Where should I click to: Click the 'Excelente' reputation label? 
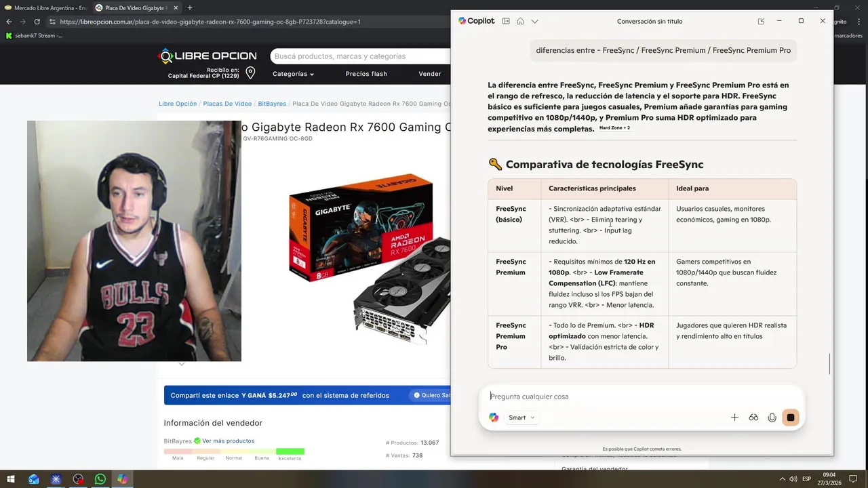click(x=290, y=458)
